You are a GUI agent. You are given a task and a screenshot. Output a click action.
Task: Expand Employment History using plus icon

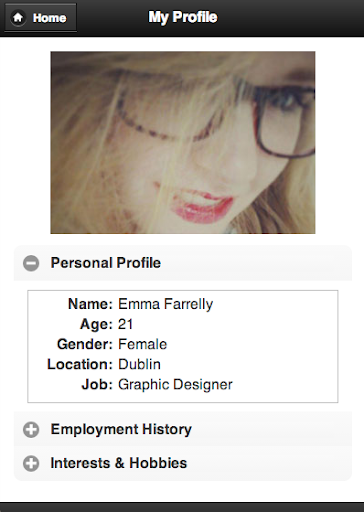[31, 430]
